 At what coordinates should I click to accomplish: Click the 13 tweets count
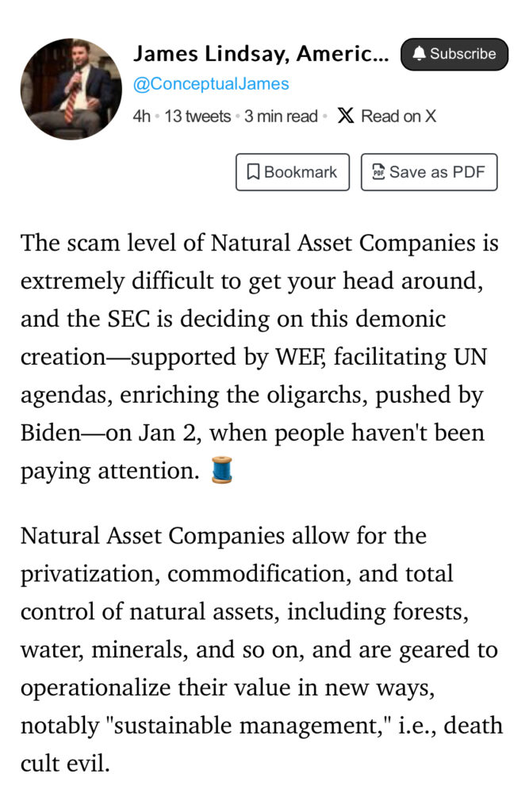pos(197,117)
